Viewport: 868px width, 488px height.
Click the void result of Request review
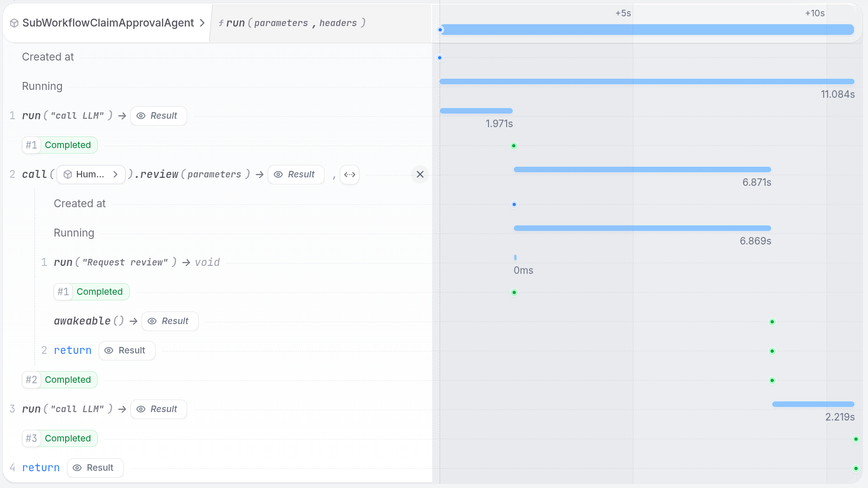(x=207, y=262)
